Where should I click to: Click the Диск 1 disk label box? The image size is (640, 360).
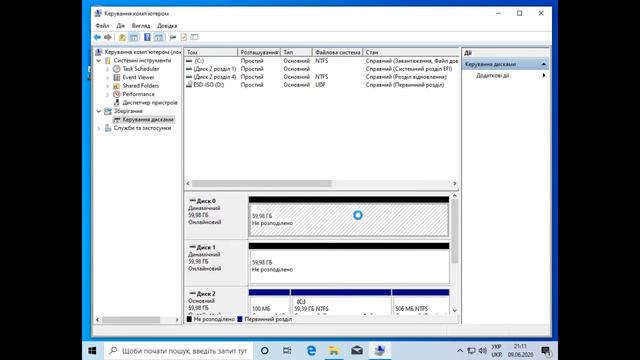(216, 263)
